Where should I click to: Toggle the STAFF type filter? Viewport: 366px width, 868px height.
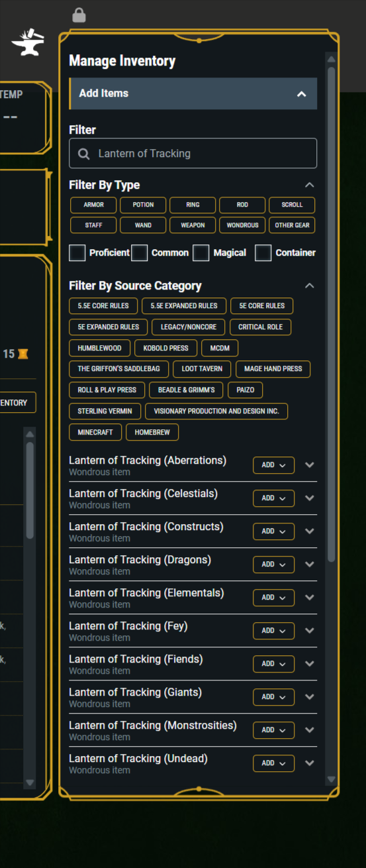click(x=93, y=225)
